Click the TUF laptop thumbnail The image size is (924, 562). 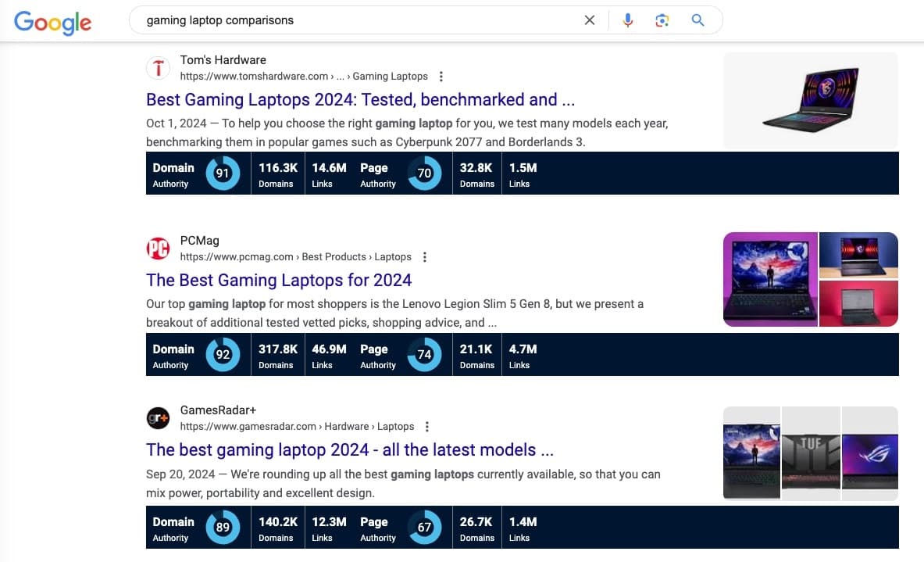point(811,453)
